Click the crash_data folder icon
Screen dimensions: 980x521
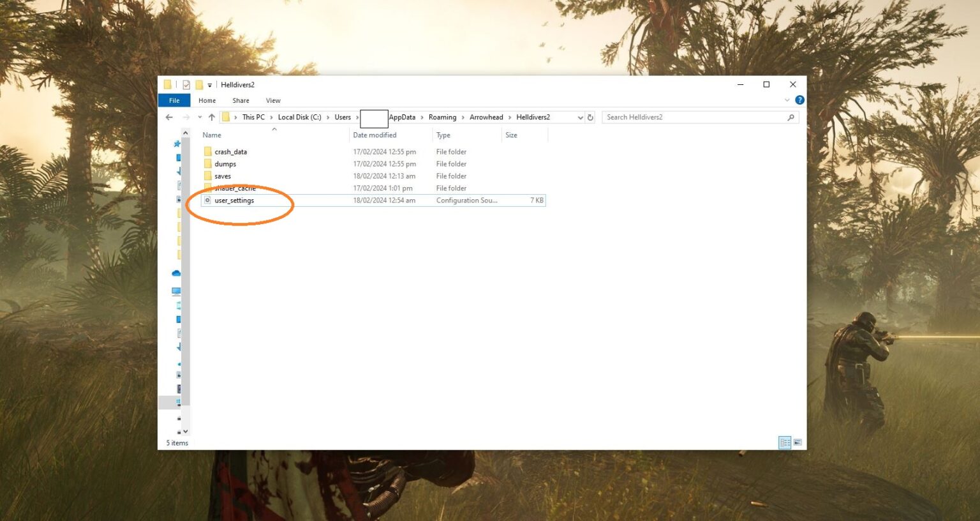pyautogui.click(x=207, y=151)
